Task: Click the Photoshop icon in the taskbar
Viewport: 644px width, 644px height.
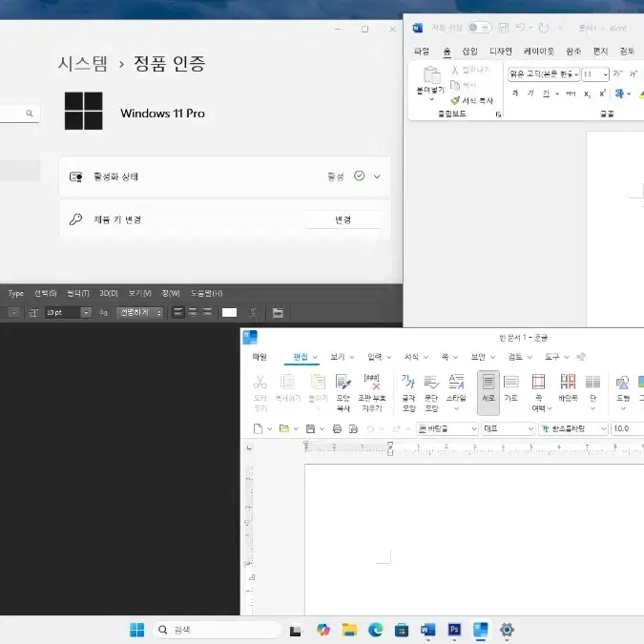Action: [x=454, y=630]
